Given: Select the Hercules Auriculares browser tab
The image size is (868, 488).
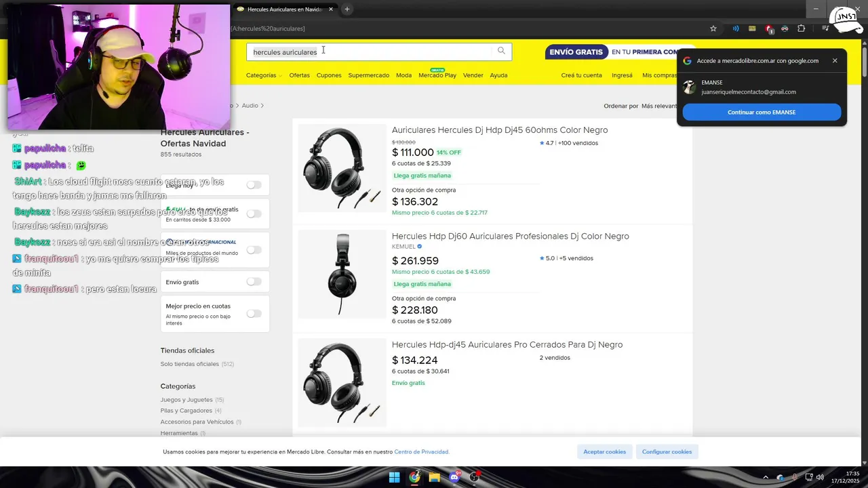Looking at the screenshot, I should pyautogui.click(x=285, y=9).
